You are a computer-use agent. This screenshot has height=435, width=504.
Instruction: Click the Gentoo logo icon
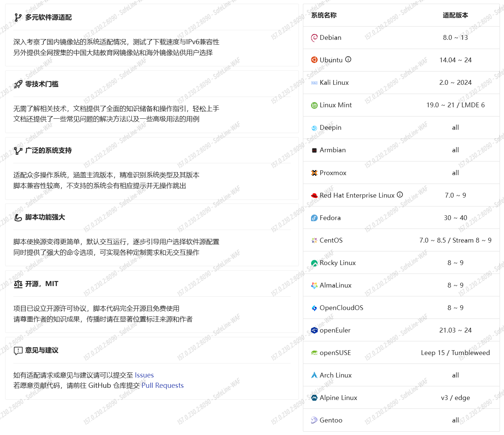click(x=314, y=420)
